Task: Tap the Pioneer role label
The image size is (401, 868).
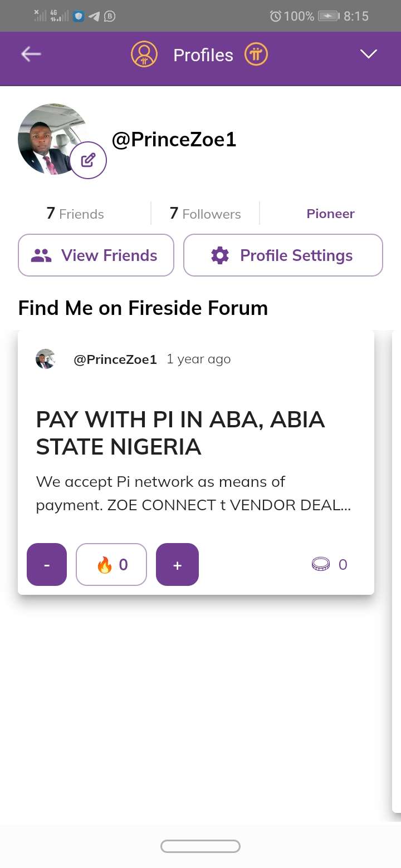Action: [x=330, y=214]
